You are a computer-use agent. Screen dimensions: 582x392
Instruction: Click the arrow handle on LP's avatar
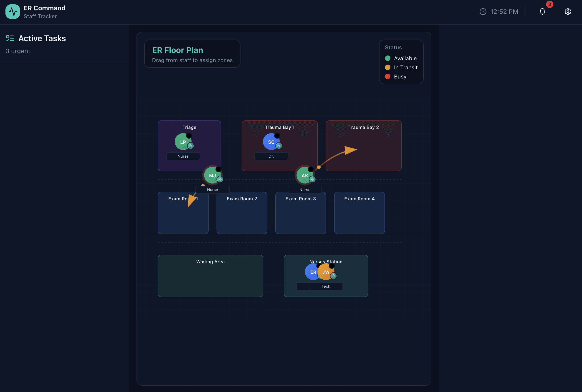[x=191, y=146]
